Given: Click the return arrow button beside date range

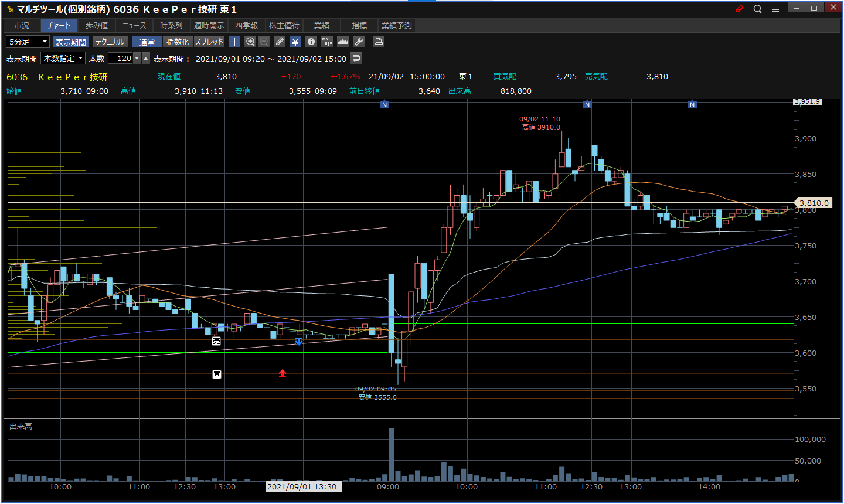Looking at the screenshot, I should click(x=356, y=58).
